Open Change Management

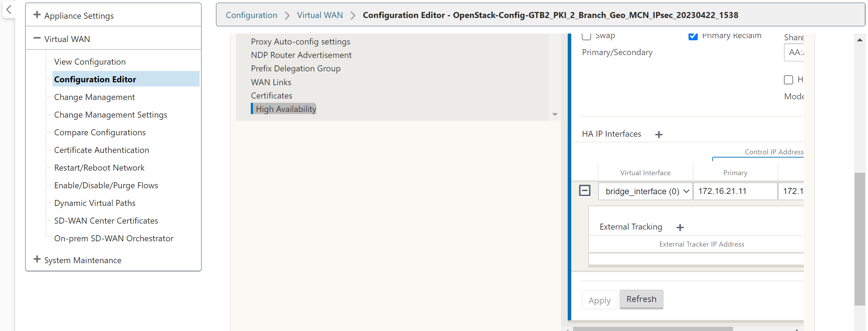pyautogui.click(x=94, y=97)
